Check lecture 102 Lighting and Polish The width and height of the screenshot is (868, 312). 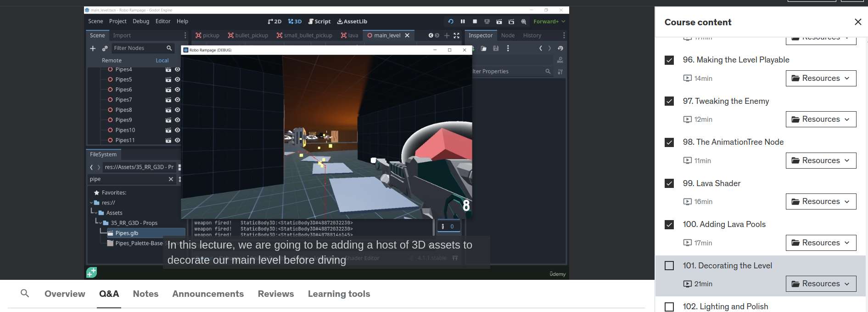[669, 306]
